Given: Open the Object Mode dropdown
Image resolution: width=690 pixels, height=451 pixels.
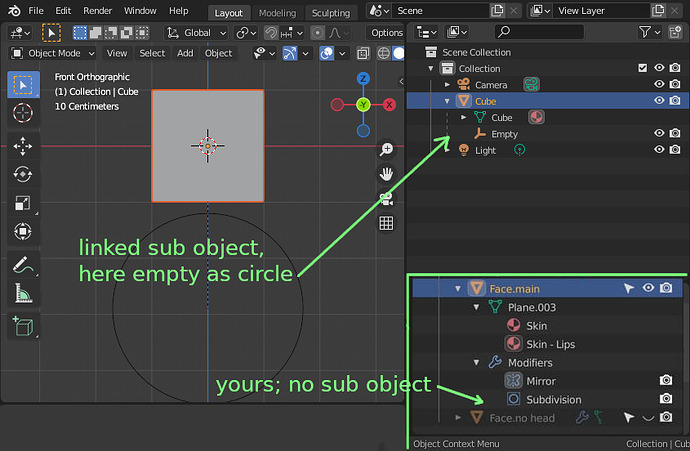Looking at the screenshot, I should point(53,53).
